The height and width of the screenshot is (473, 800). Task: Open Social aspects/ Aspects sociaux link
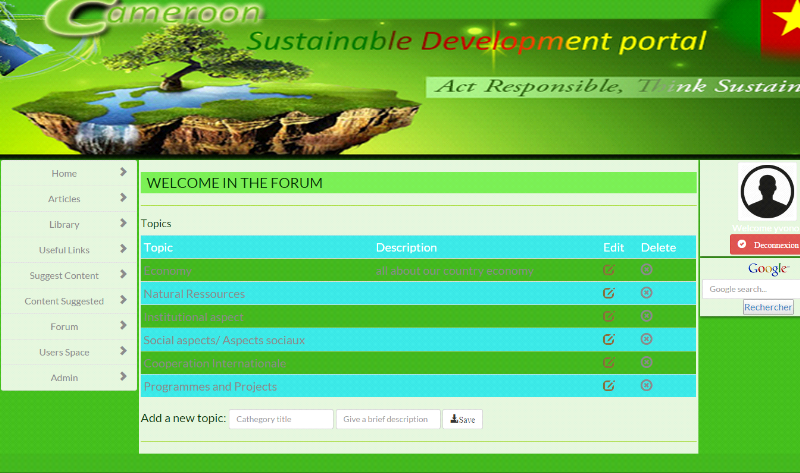pos(224,340)
